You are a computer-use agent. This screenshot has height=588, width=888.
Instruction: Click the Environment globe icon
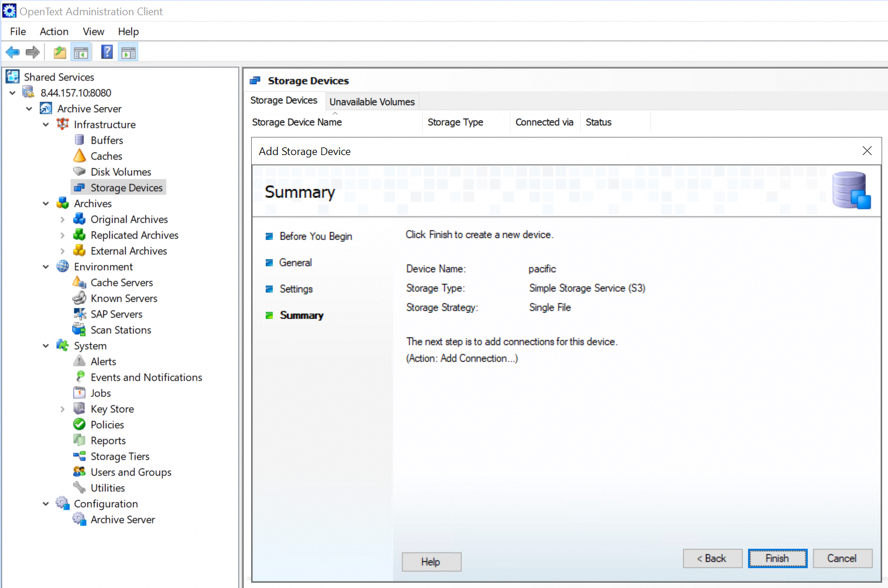(63, 266)
